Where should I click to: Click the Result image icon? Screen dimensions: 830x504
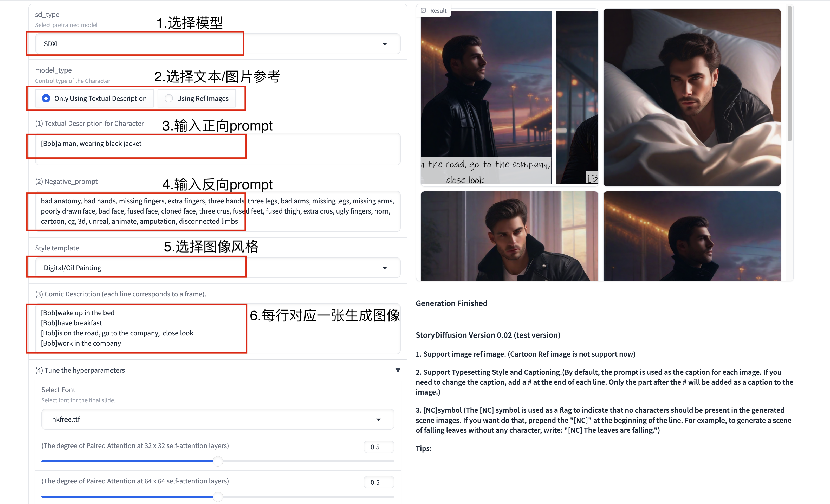(x=423, y=10)
